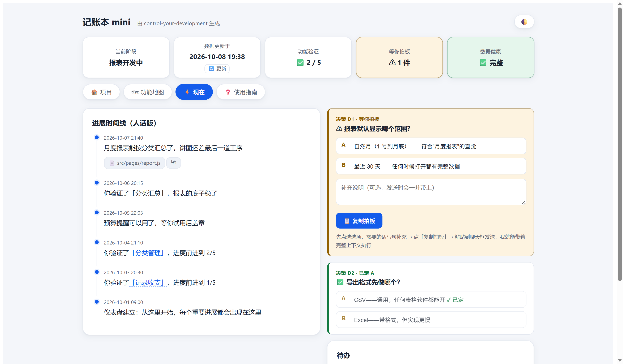Click the map icon on 功能地图 tab

click(x=135, y=92)
